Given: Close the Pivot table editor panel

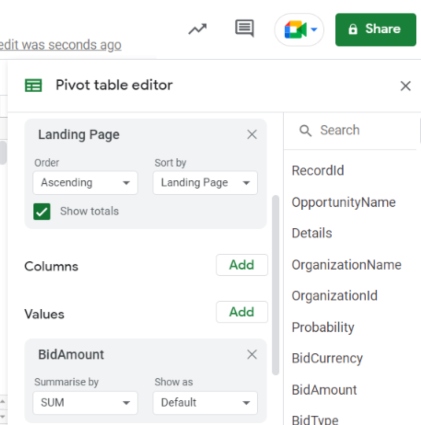Looking at the screenshot, I should point(405,86).
